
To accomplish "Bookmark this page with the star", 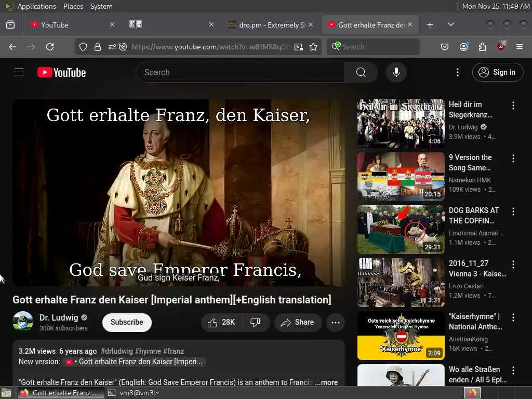I will (313, 47).
